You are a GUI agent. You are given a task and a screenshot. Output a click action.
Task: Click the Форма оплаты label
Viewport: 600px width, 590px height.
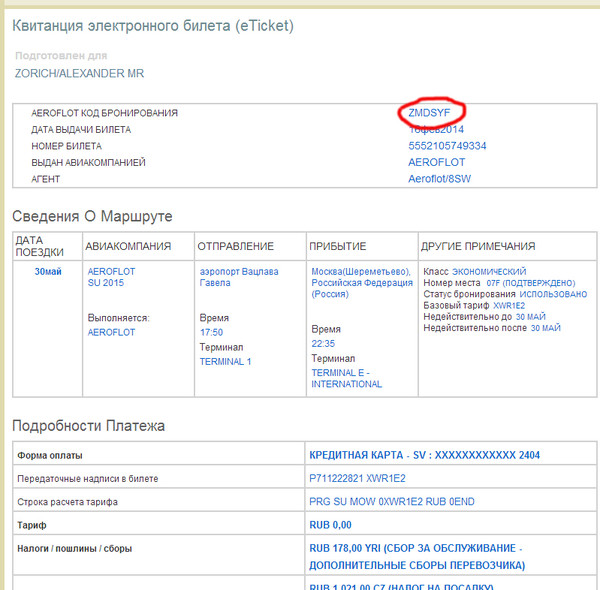click(x=50, y=455)
